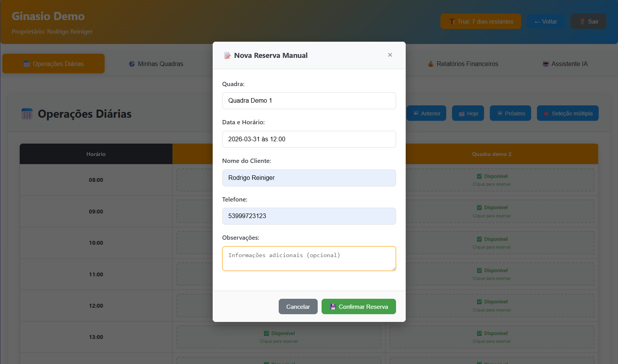Open the Assistente IA tab
618x364 pixels.
click(x=565, y=64)
